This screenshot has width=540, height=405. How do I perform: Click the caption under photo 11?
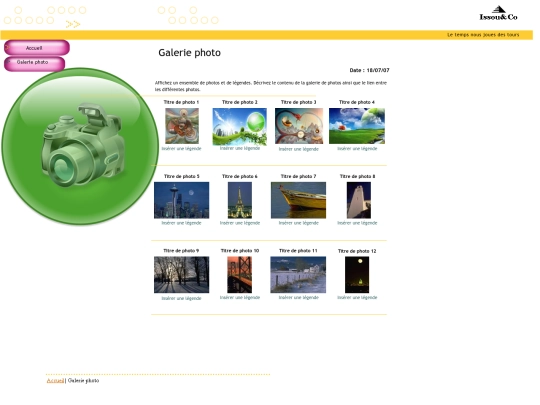click(299, 298)
